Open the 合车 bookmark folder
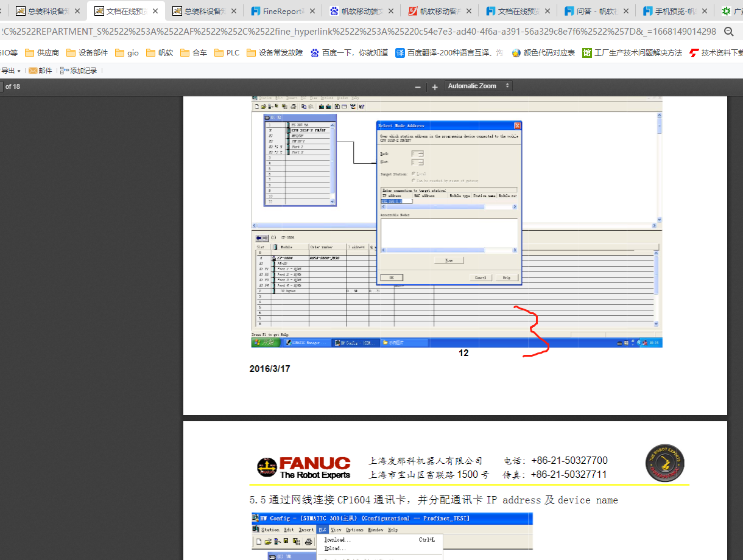Viewport: 743px width, 560px height. [194, 53]
